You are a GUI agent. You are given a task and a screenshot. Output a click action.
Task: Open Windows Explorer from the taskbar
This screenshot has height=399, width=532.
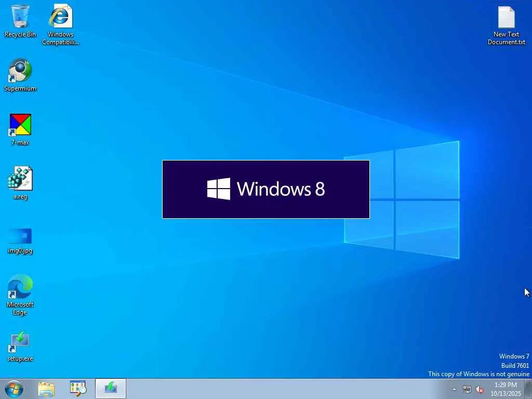click(x=46, y=389)
